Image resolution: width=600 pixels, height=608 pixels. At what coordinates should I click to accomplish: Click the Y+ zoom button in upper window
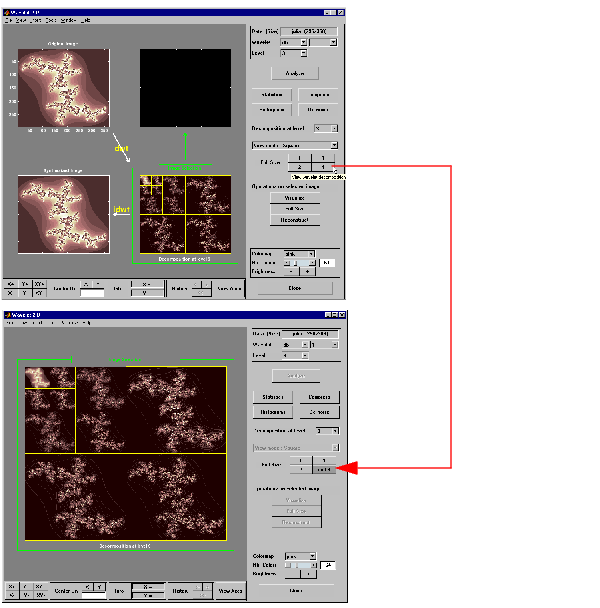[26, 284]
